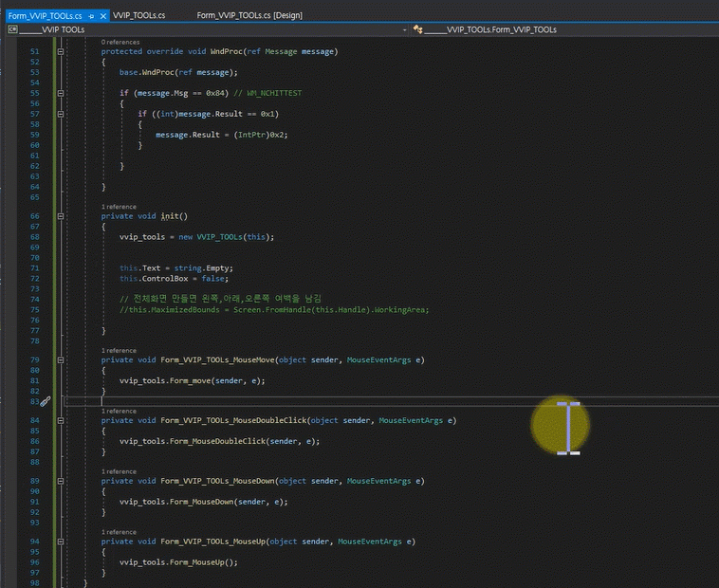
Task: Click the WndProc method name on line 51
Action: pos(226,51)
